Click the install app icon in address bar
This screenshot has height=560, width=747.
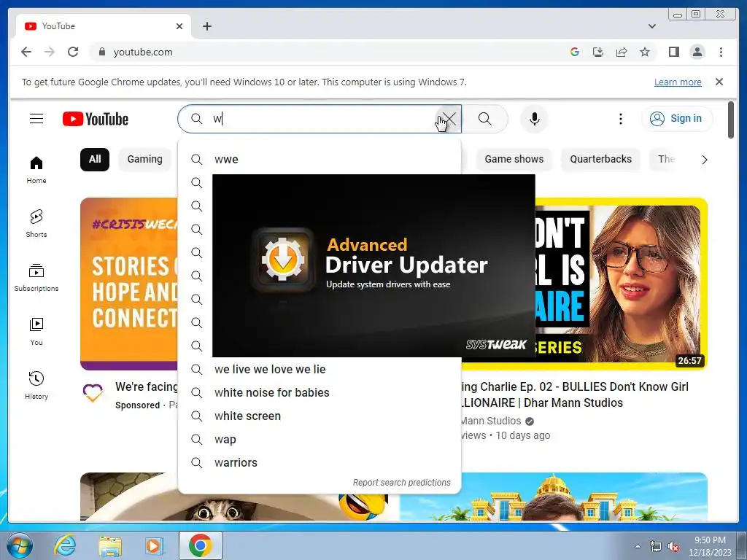[x=598, y=52]
